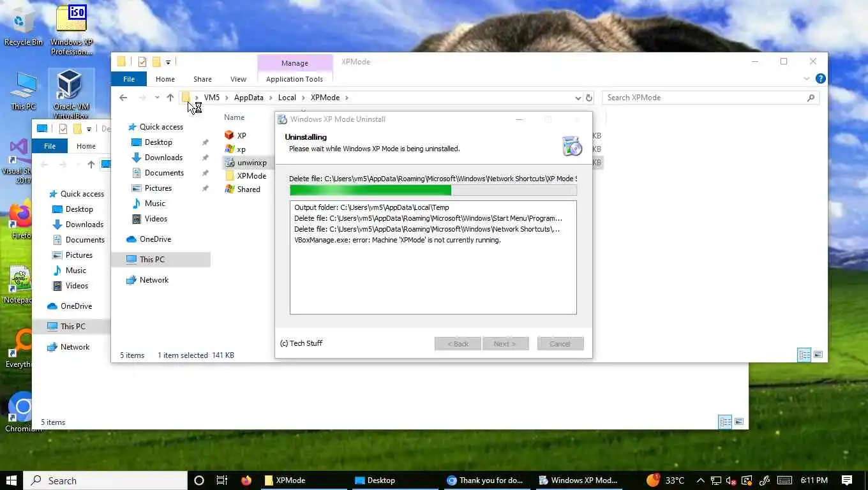
Task: Open clock showing 6:11 PM
Action: coord(813,480)
